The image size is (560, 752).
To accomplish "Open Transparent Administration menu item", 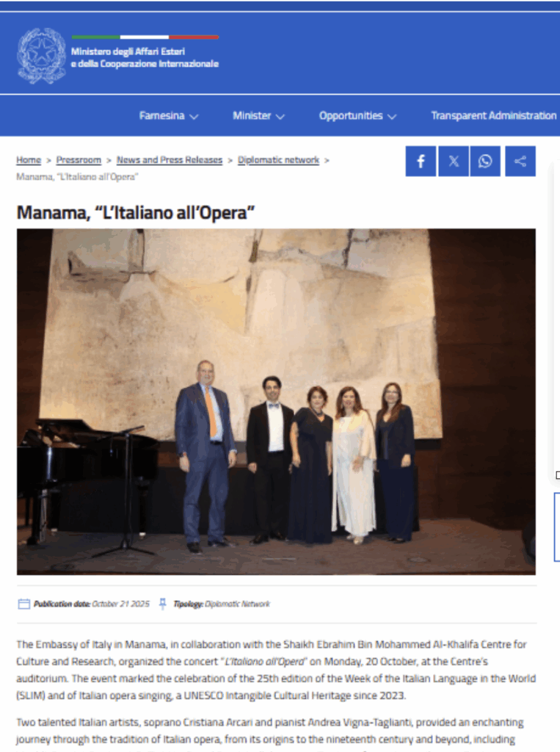I will 494,115.
